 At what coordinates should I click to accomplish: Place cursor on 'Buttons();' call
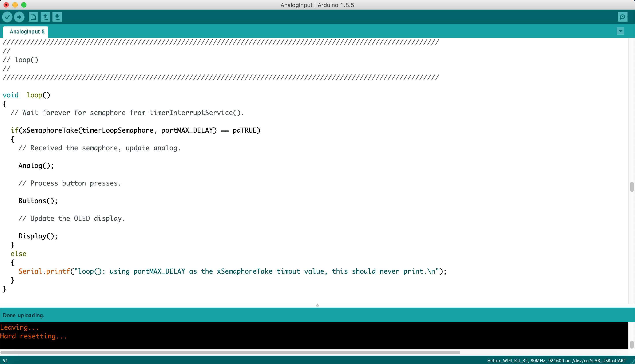click(x=38, y=201)
